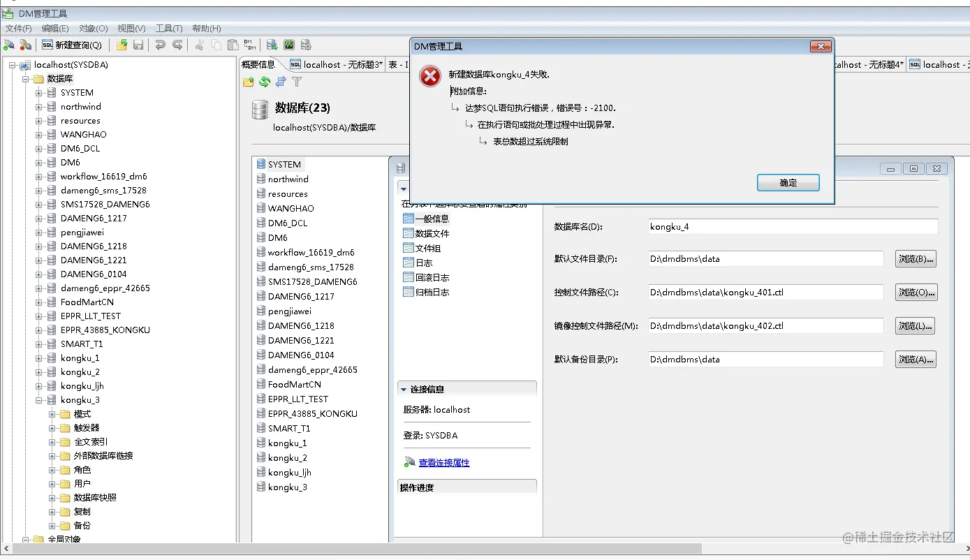
Task: Click the DM-to-DM data migration icon
Action: coord(250,45)
